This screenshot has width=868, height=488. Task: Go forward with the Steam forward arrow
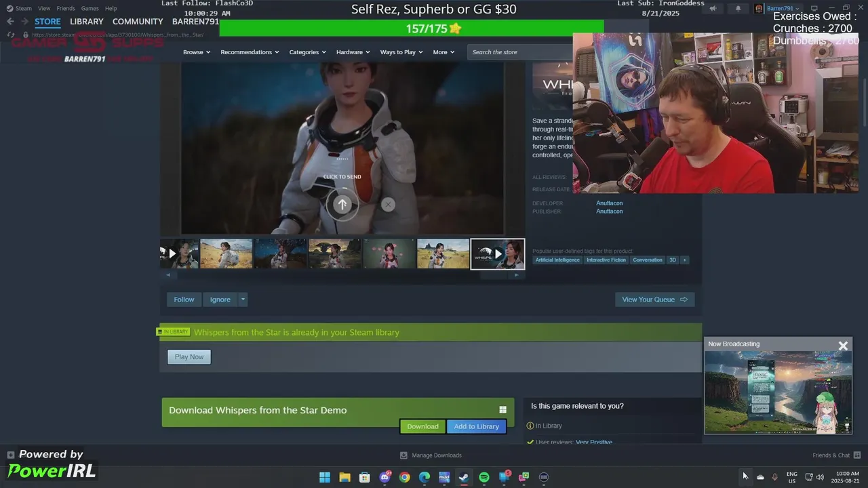click(x=25, y=22)
